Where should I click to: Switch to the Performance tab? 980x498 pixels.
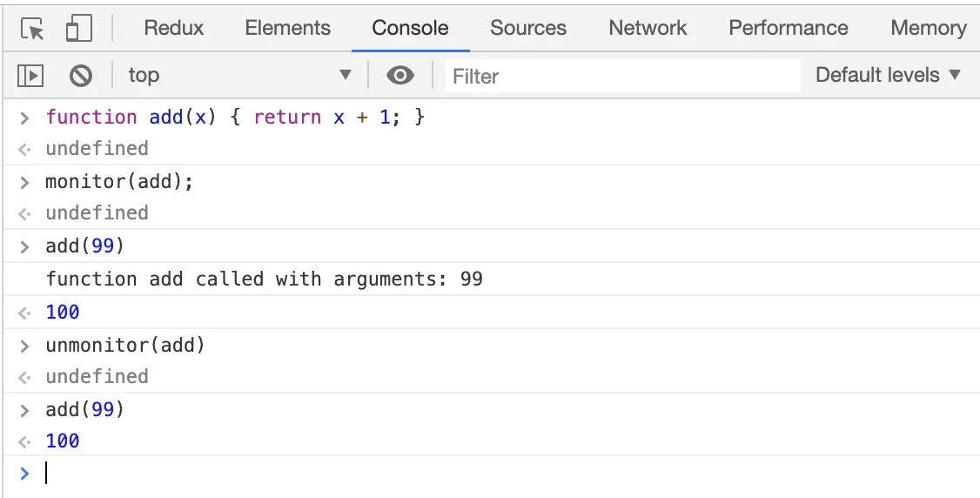[788, 28]
